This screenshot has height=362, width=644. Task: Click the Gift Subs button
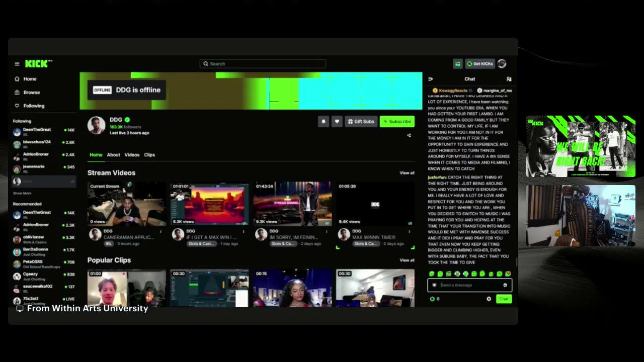(361, 121)
